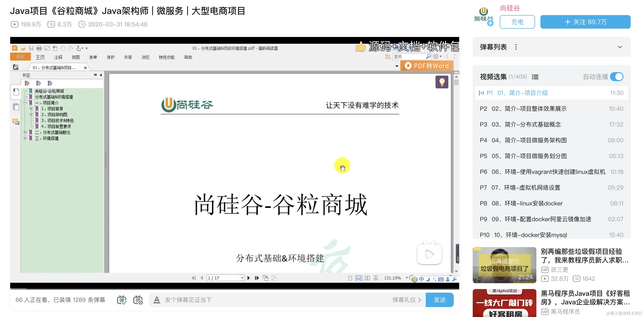Enable two-page view in PDF status bar

coord(368,278)
